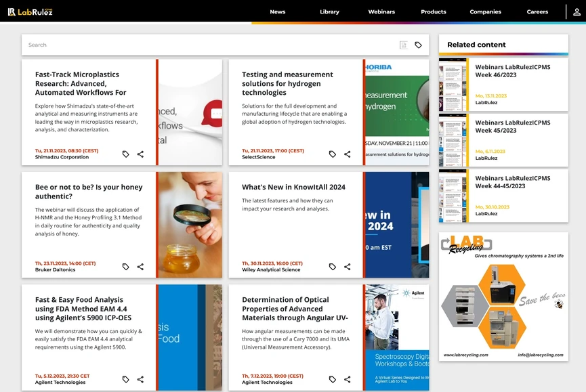The height and width of the screenshot is (392, 586).
Task: Click the date Mo, 6.11.2023
Action: tap(490, 152)
